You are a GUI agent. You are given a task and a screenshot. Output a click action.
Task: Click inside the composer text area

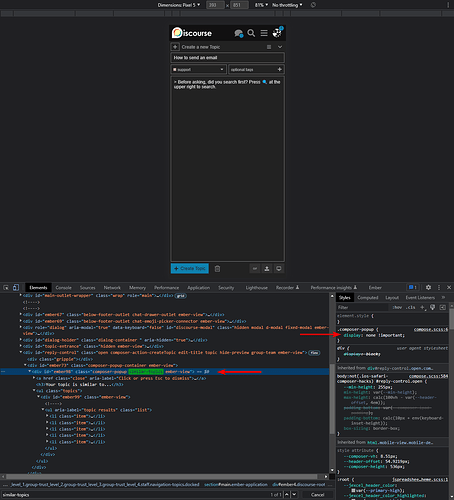227,169
